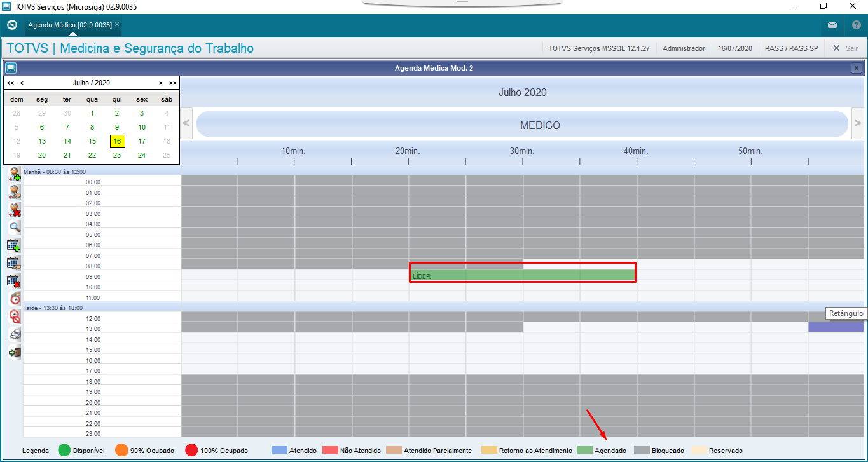Viewport: 868px width, 462px height.
Task: Select day 9 in July calendar
Action: [x=117, y=127]
